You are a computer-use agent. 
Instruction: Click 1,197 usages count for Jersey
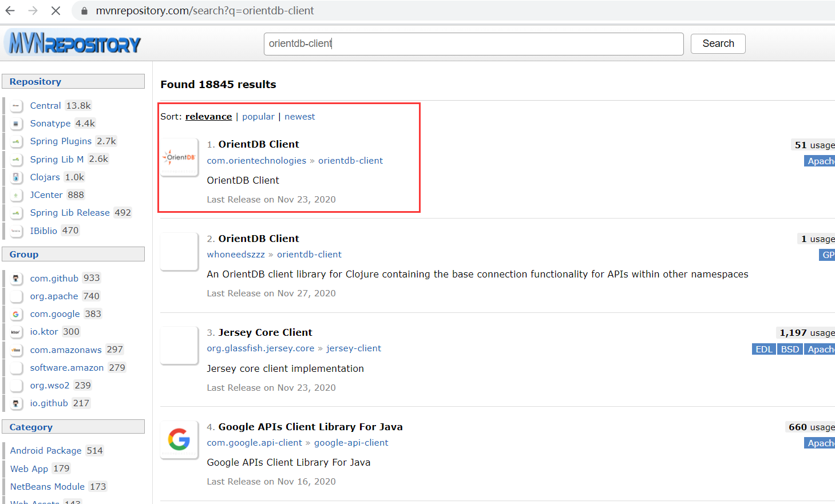[807, 333]
